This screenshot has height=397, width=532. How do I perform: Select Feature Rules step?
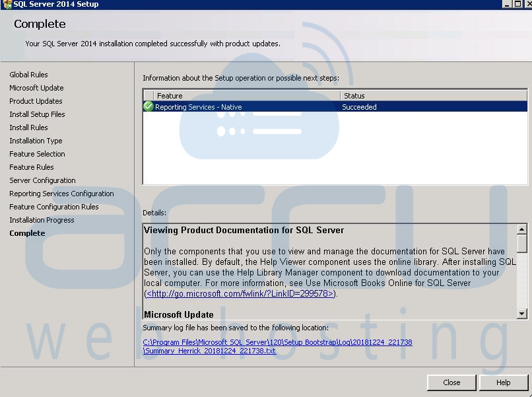click(x=31, y=167)
